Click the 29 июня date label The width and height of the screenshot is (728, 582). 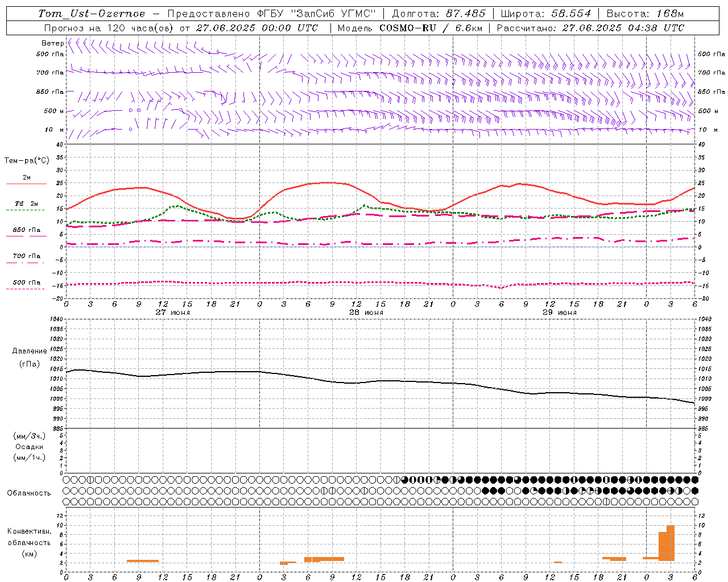click(x=560, y=313)
